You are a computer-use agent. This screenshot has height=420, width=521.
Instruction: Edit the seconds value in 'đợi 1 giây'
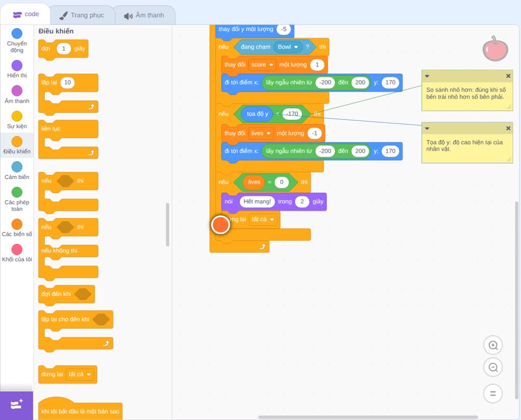64,48
